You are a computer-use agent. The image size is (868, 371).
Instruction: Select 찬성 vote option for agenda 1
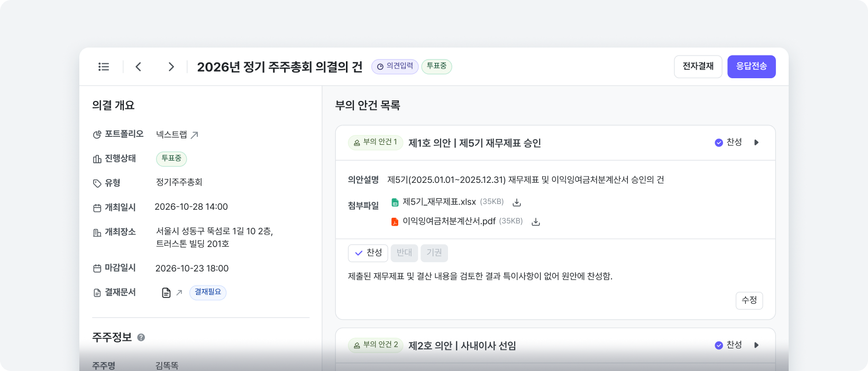(x=368, y=253)
